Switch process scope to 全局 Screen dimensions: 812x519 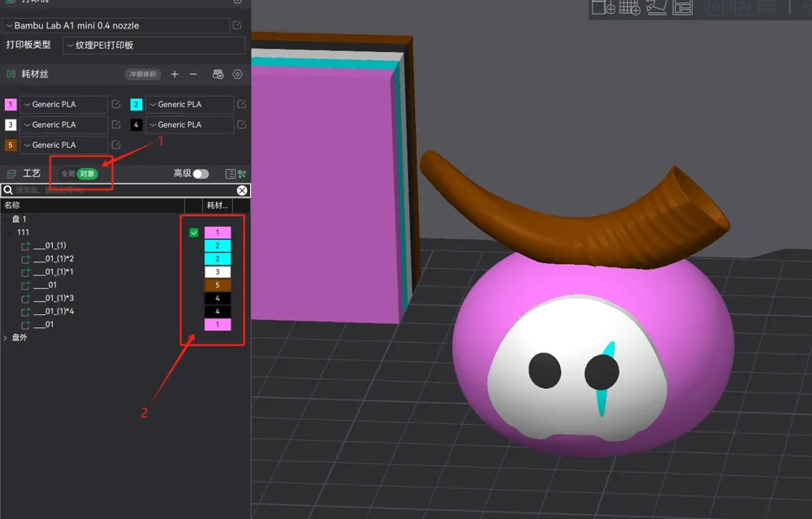point(68,174)
